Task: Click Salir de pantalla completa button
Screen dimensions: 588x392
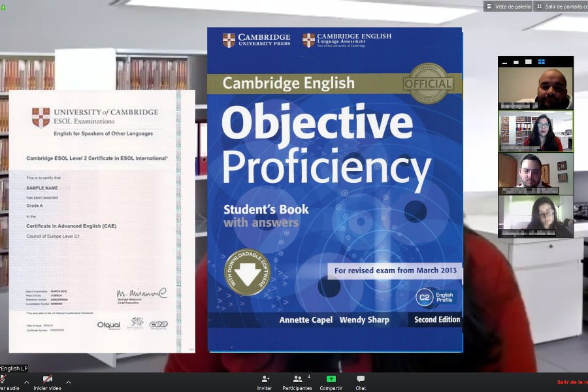Action: click(x=561, y=7)
